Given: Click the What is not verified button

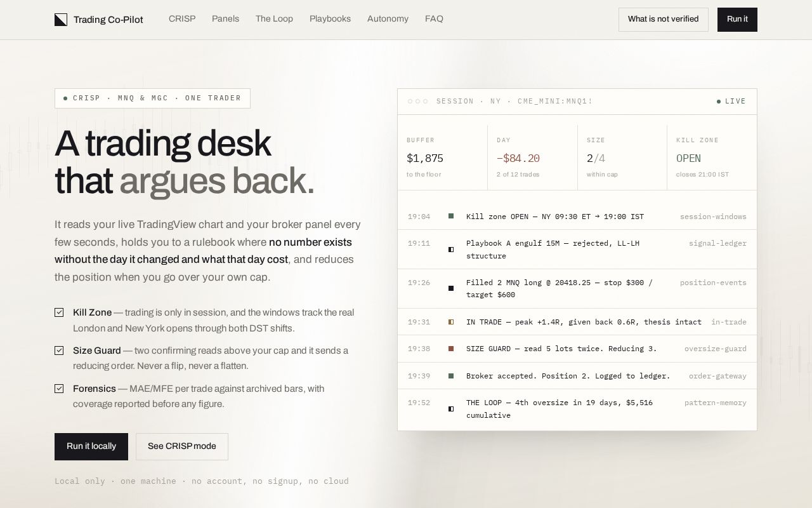Looking at the screenshot, I should [664, 20].
